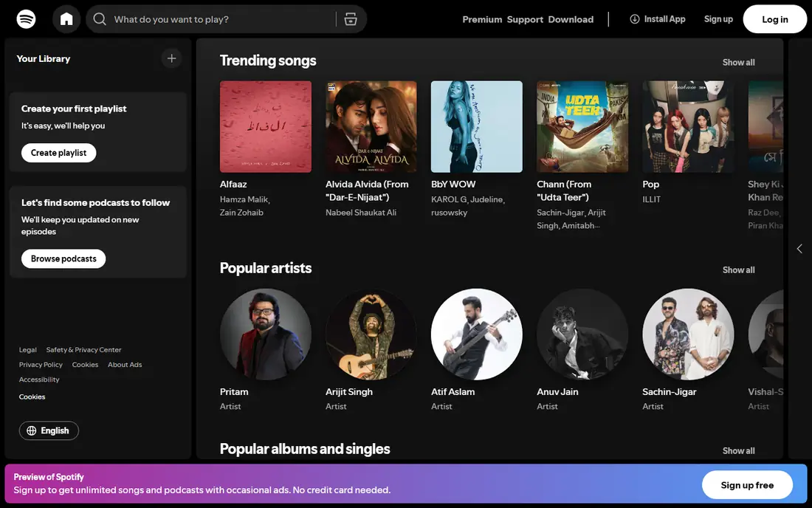This screenshot has height=508, width=812.
Task: Click the Sign up free button
Action: pyautogui.click(x=747, y=485)
